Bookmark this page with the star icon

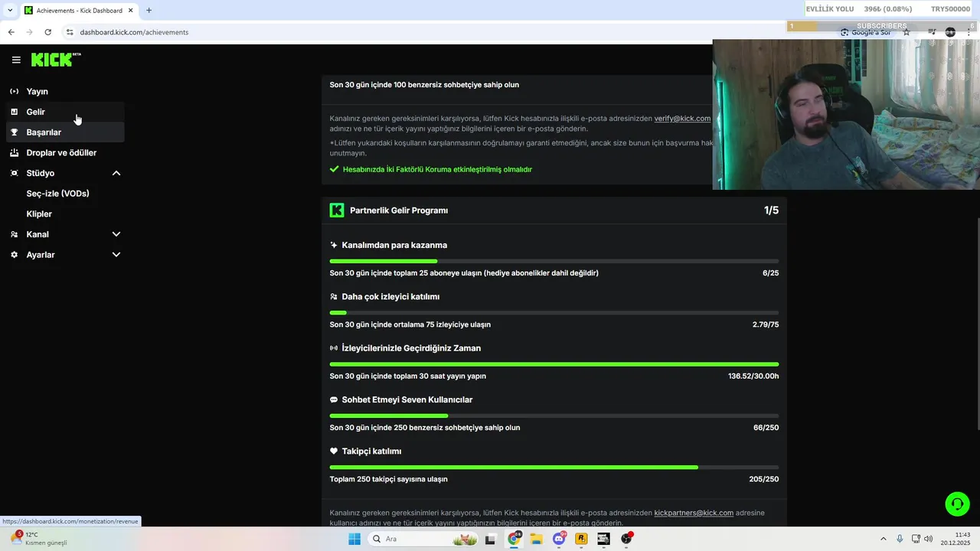pos(906,32)
